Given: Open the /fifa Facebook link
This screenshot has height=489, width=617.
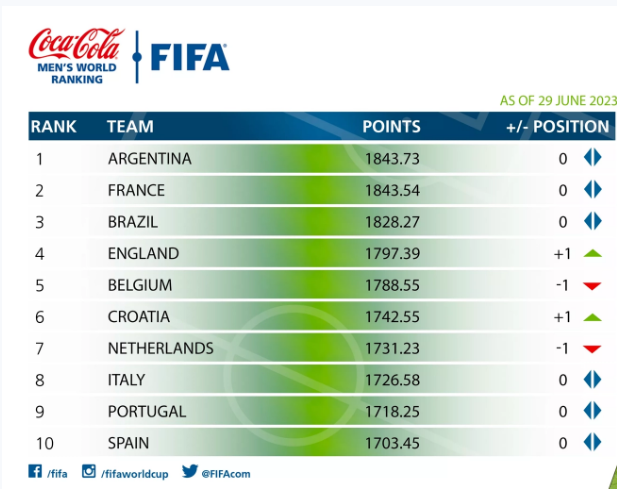Looking at the screenshot, I should pos(56,472).
